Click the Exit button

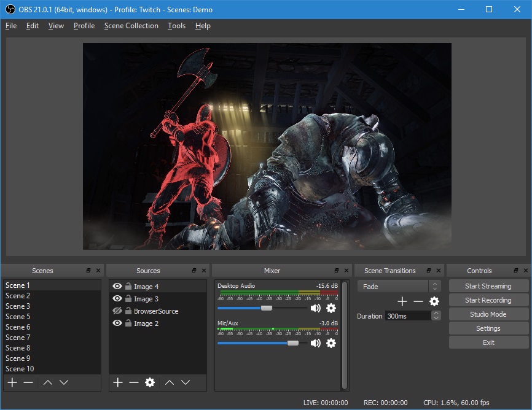tap(488, 342)
